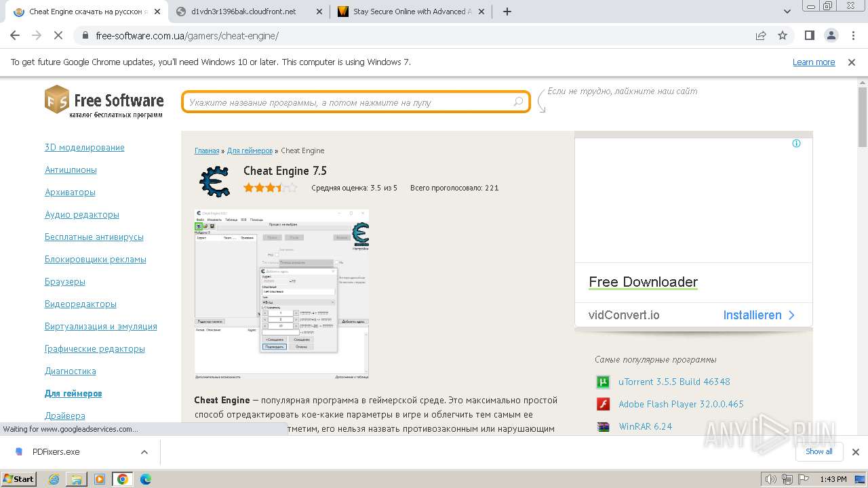Open the uTorrent 3.5.5 Build 46348 link
Viewport: 868px width, 488px height.
[674, 382]
